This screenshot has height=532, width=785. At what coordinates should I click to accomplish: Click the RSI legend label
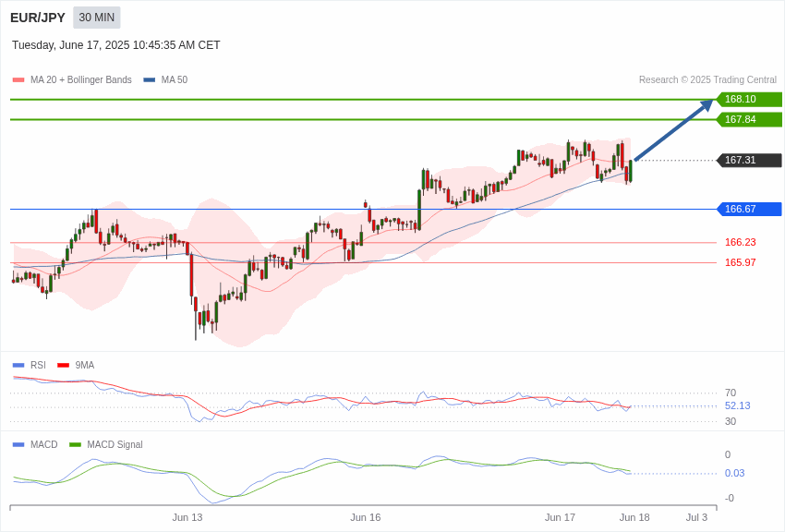pyautogui.click(x=38, y=366)
